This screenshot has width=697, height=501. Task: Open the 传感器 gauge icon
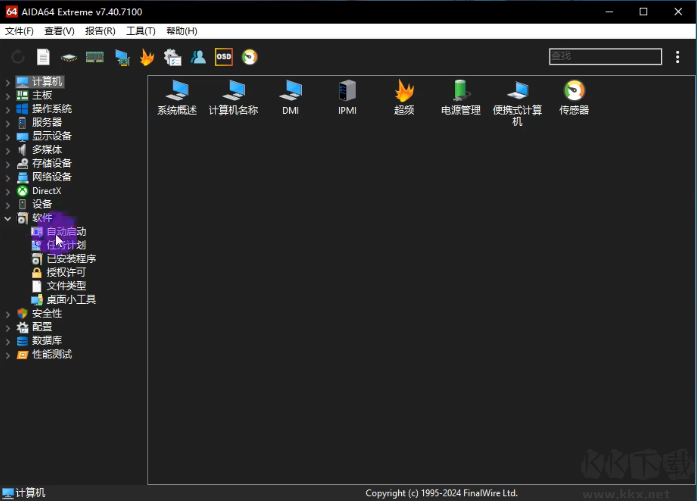tap(574, 98)
